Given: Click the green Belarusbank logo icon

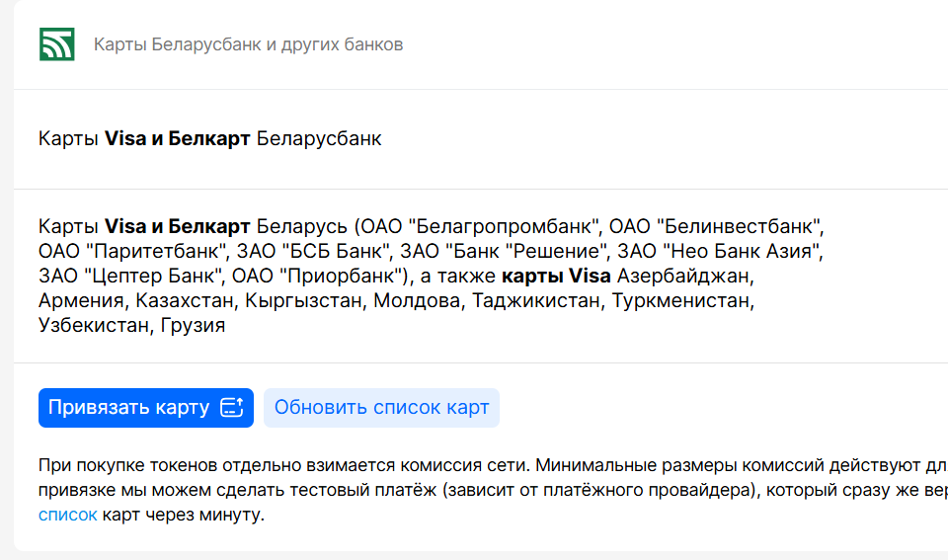Looking at the screenshot, I should 57,44.
